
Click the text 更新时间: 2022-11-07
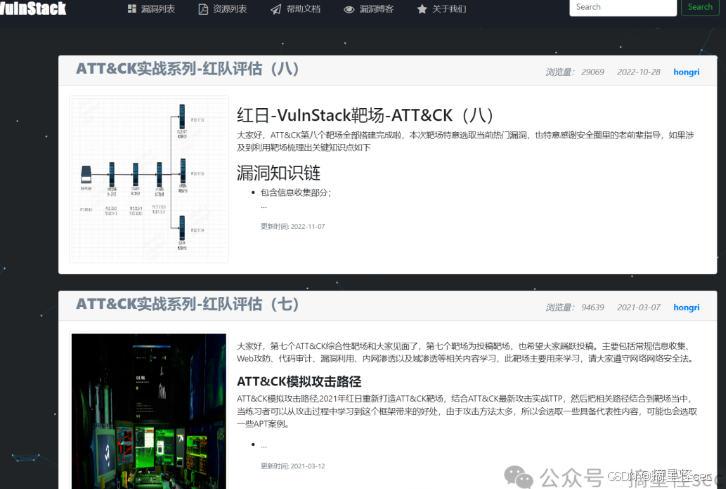click(x=293, y=226)
